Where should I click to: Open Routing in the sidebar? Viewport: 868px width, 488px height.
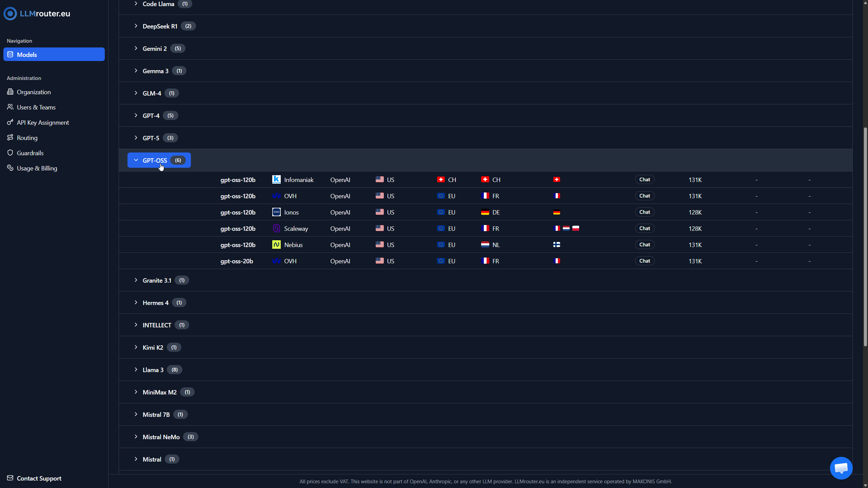27,138
